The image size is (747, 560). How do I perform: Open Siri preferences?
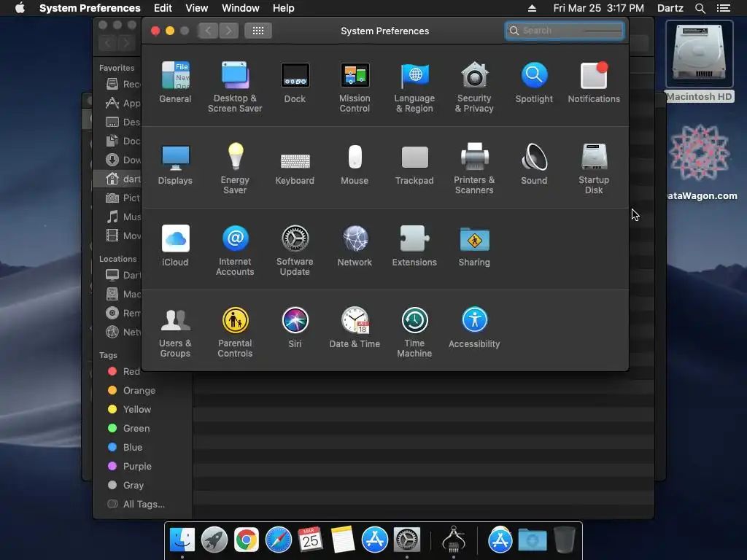[x=295, y=327]
